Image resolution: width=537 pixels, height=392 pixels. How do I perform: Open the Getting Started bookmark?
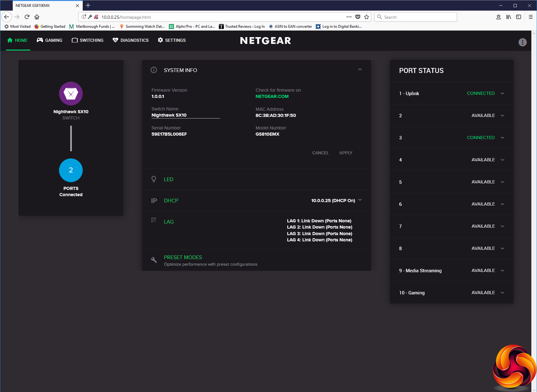tap(50, 27)
